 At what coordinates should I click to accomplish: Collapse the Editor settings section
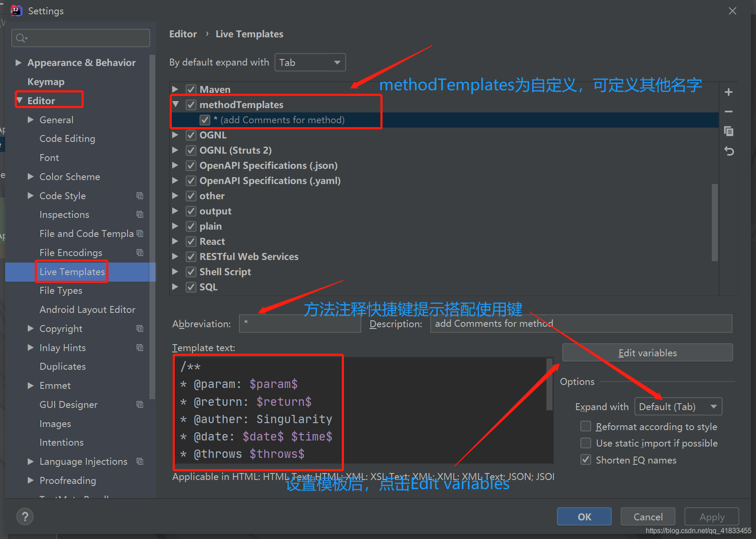pos(19,100)
